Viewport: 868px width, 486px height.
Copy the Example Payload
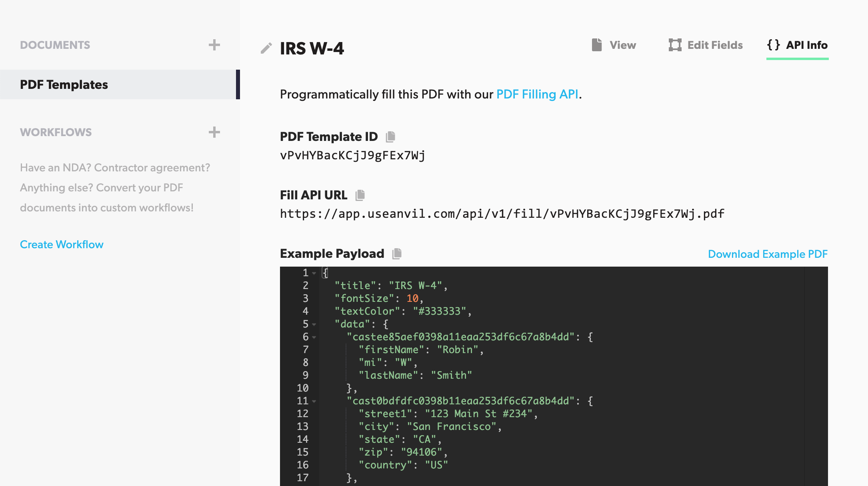[397, 254]
